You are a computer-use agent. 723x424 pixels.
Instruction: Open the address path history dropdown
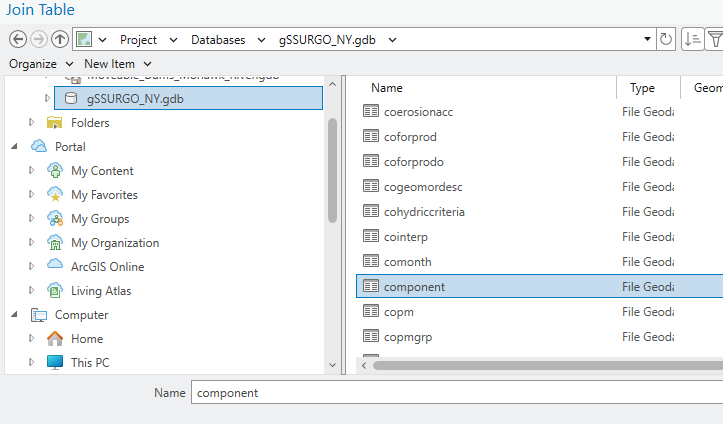tap(648, 39)
